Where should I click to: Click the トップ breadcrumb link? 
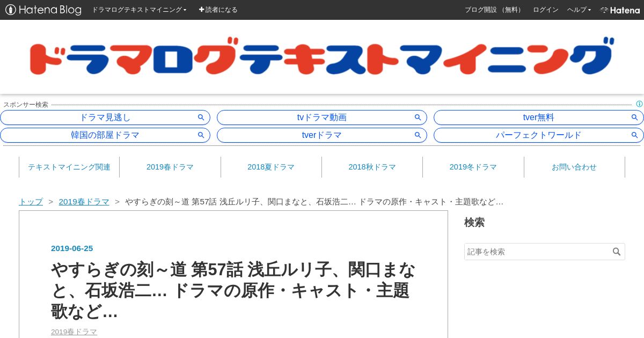pos(31,202)
